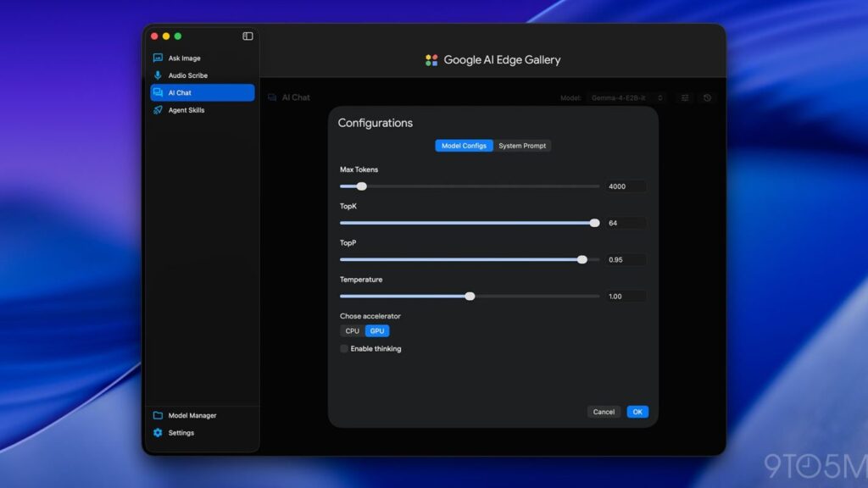
Task: Open the model configuration sliders icon
Action: coord(685,97)
